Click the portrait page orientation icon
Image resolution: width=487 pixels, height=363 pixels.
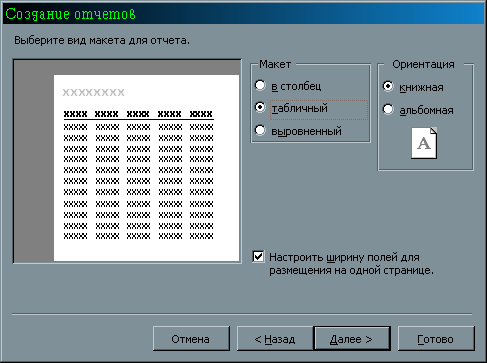[x=424, y=143]
